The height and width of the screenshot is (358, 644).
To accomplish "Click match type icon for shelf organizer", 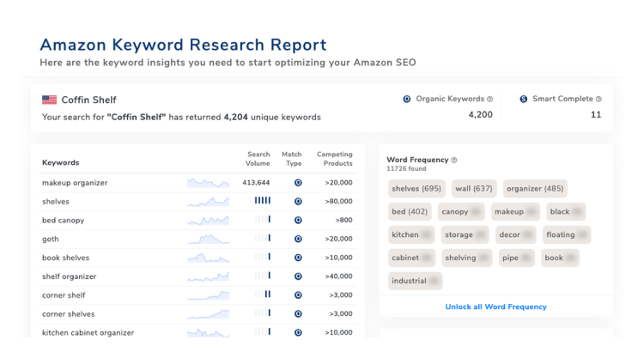I will pos(298,276).
